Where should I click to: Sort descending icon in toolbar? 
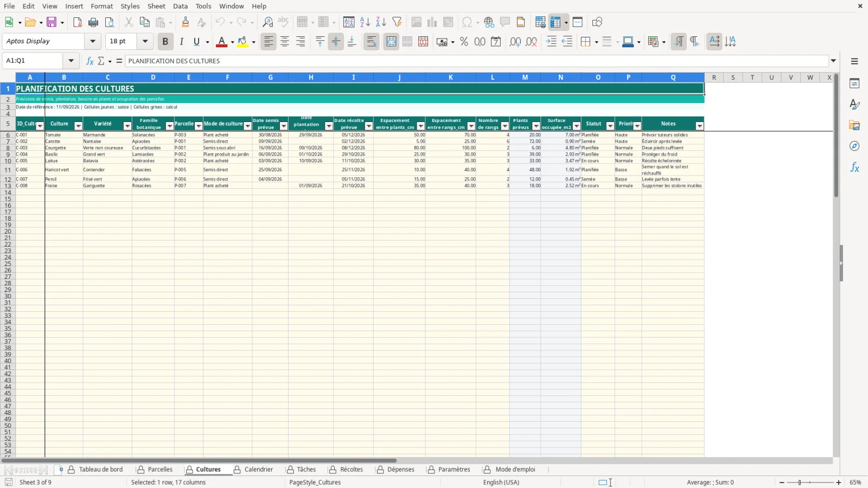pos(381,22)
